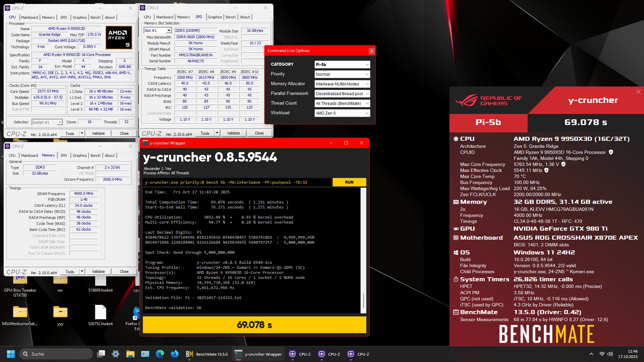Viewport: 644px width, 362px height.
Task: Switch to the Bench tab in the Memory window
Action: [x=95, y=156]
